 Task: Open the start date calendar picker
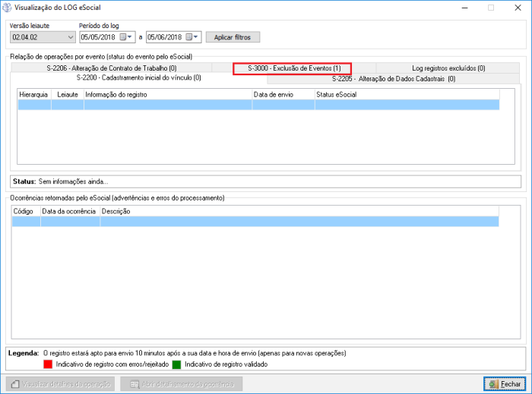124,37
